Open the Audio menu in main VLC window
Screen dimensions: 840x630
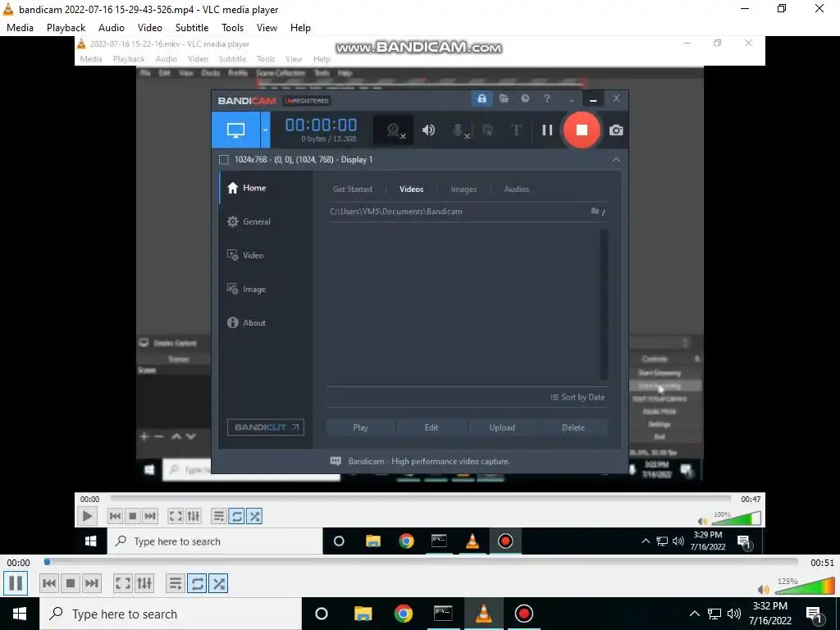[x=112, y=28]
